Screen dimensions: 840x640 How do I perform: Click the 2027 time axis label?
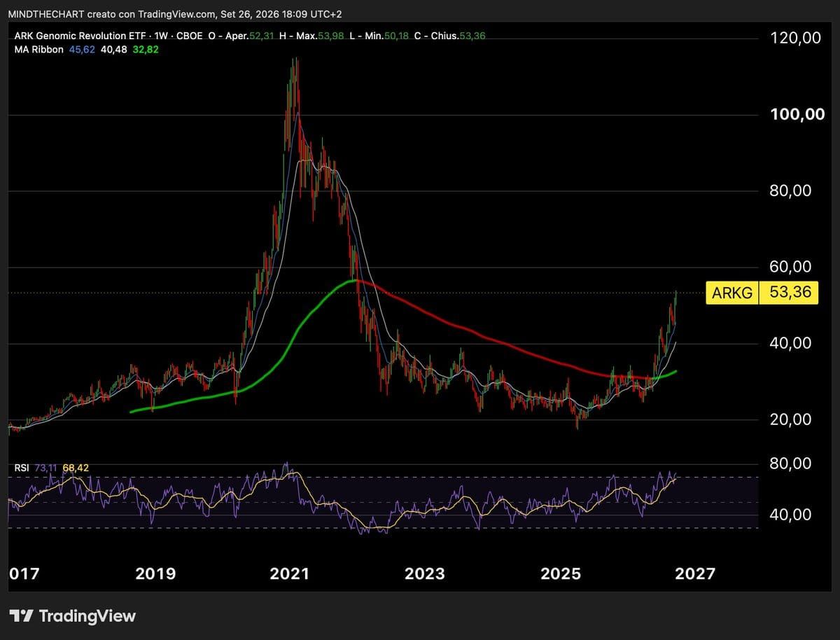(696, 574)
